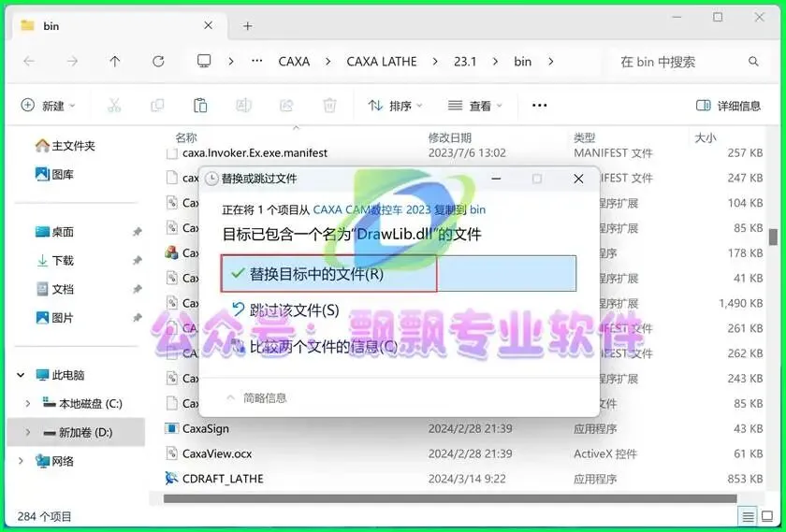Image resolution: width=786 pixels, height=532 pixels.
Task: Navigate to CAXA in breadcrumb
Action: [x=294, y=62]
